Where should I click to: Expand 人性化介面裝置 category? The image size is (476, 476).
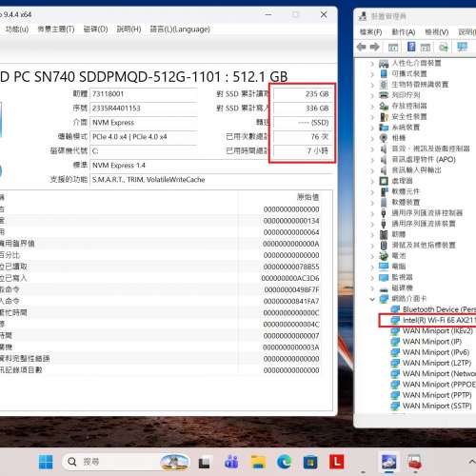click(372, 64)
